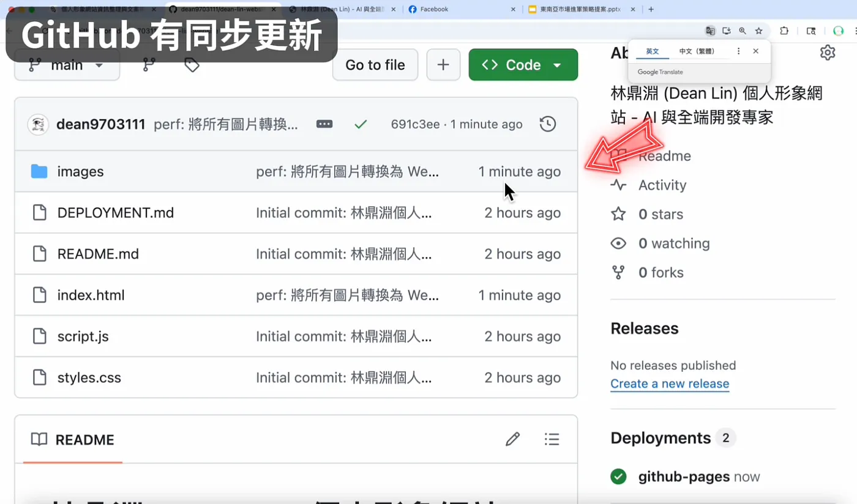Open Google Translate options three-dot menu
This screenshot has height=504, width=857.
[x=739, y=51]
